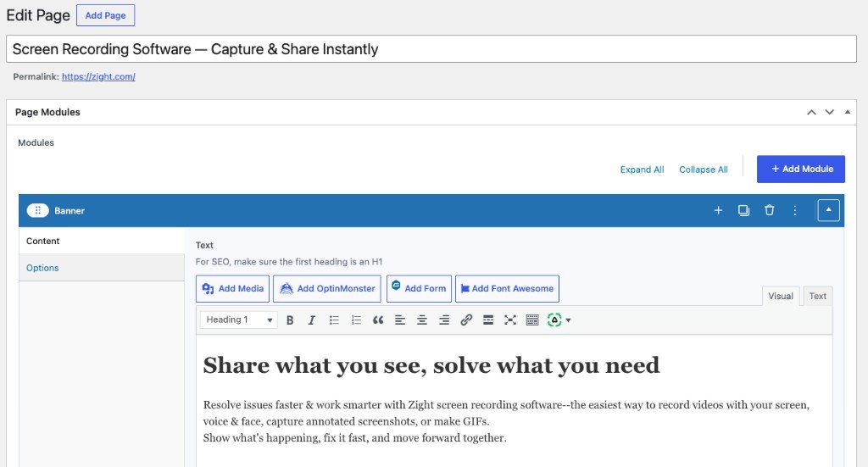Insert or edit a link
This screenshot has width=868, height=467.
point(466,320)
